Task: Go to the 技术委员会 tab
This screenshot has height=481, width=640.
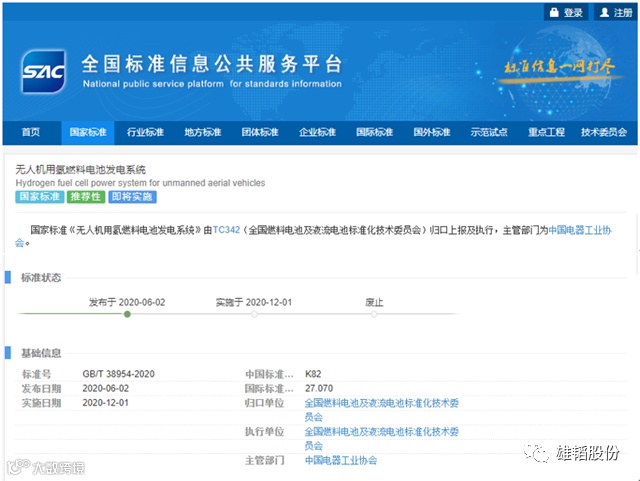Action: (x=604, y=132)
